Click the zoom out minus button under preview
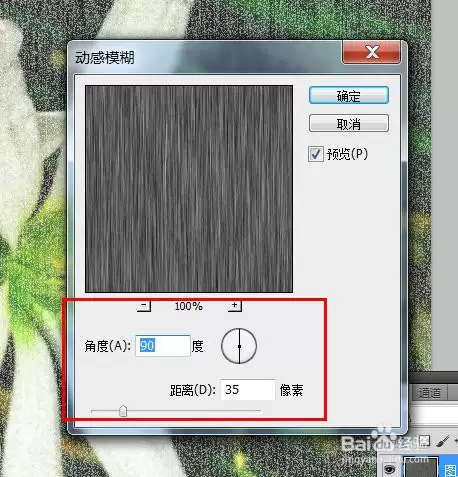The height and width of the screenshot is (477, 458). [x=144, y=306]
